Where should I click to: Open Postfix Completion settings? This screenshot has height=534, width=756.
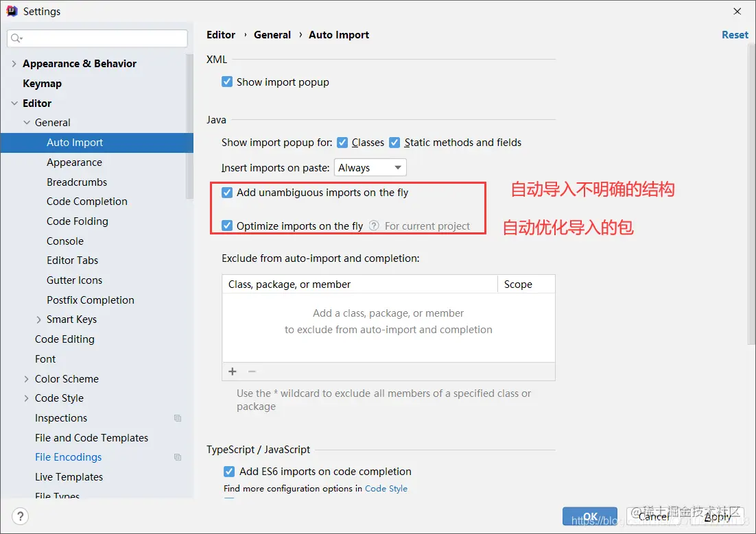[x=90, y=300]
